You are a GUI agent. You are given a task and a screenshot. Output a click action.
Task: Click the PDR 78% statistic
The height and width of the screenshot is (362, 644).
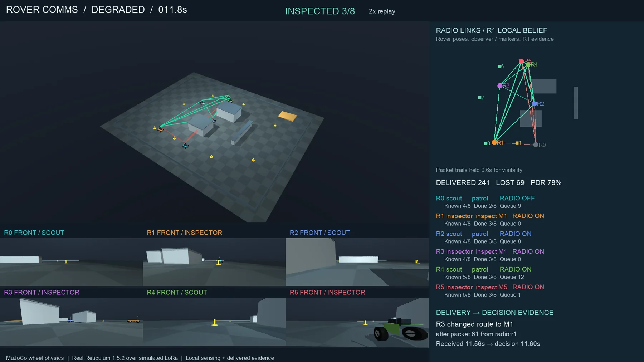pyautogui.click(x=546, y=183)
